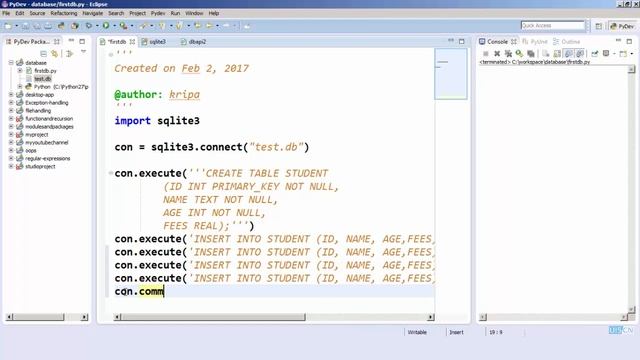
Task: Click Collapse All in PyDev Package Explorer
Action: coord(43,53)
